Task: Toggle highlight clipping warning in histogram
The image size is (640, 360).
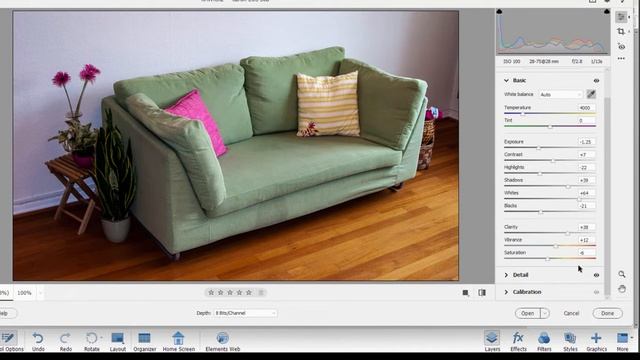Action: [x=607, y=11]
